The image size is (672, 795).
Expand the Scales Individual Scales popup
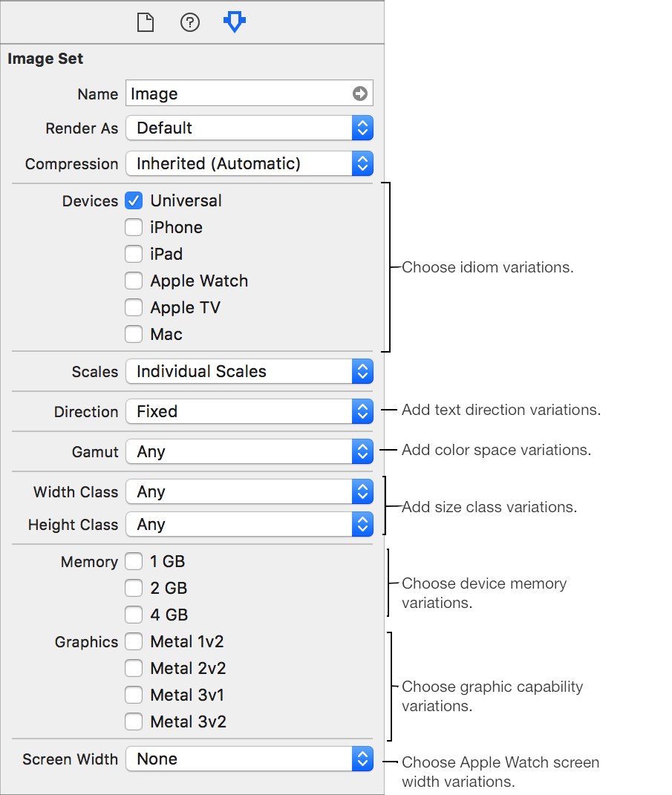coord(249,371)
